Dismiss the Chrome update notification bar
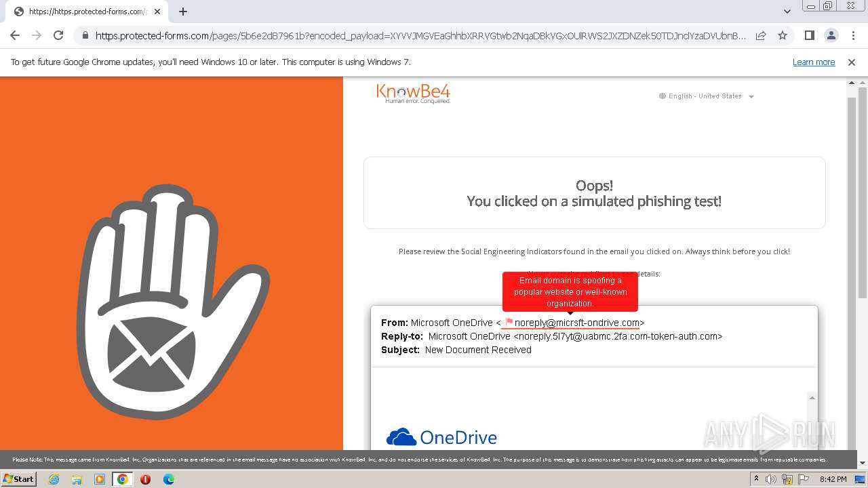The height and width of the screenshot is (488, 868). [x=852, y=62]
